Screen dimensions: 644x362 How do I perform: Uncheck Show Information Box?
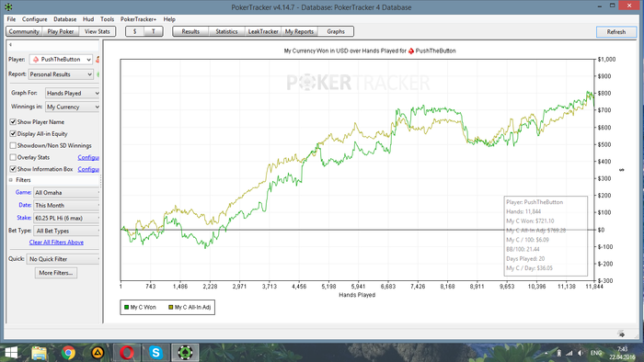pos(13,169)
